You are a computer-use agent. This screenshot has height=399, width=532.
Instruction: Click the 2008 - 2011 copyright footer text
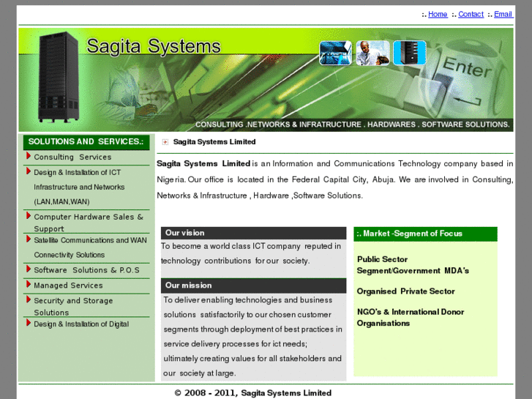pyautogui.click(x=253, y=393)
